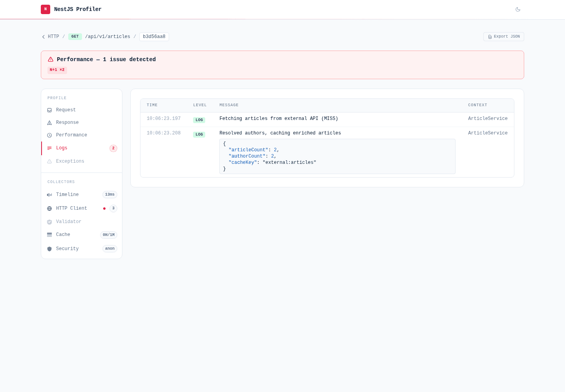
Task: Click the TIME column header
Action: [152, 105]
